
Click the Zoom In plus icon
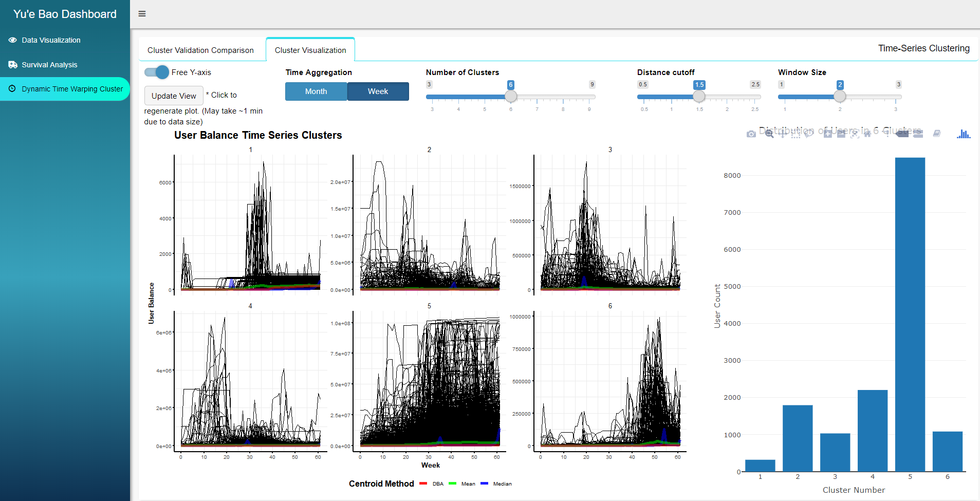coord(828,134)
